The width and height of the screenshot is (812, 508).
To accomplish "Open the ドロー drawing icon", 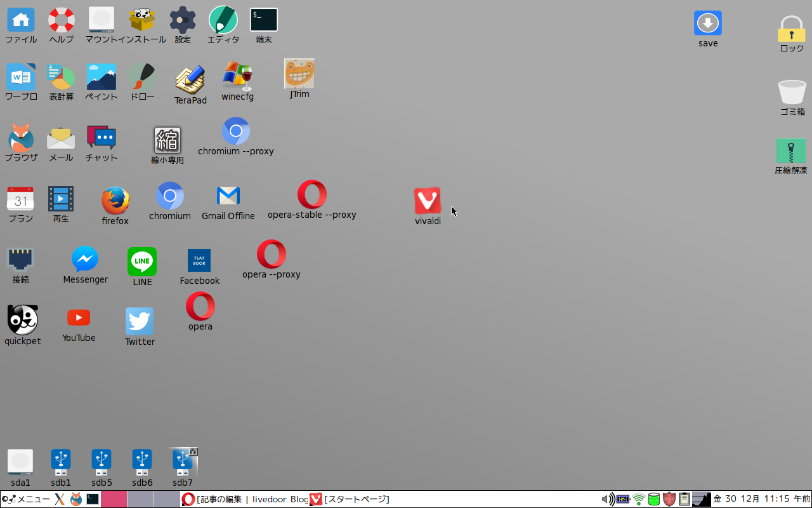I will [x=142, y=77].
